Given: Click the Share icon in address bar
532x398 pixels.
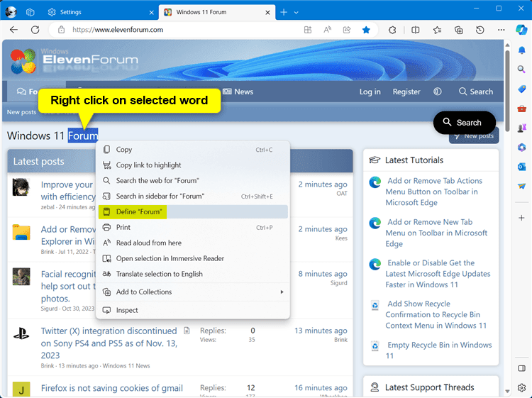Looking at the screenshot, I should tap(347, 30).
